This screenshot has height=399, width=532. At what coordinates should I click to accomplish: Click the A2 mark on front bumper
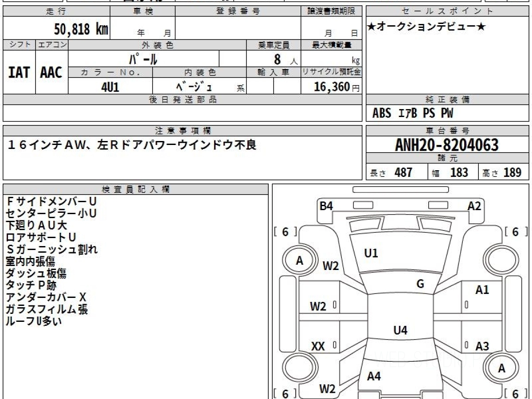click(x=474, y=206)
